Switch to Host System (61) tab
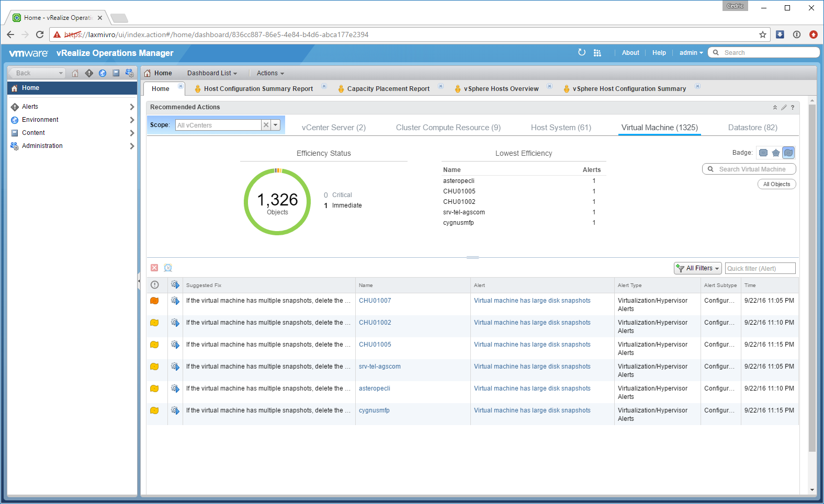The height and width of the screenshot is (504, 824). click(x=561, y=128)
